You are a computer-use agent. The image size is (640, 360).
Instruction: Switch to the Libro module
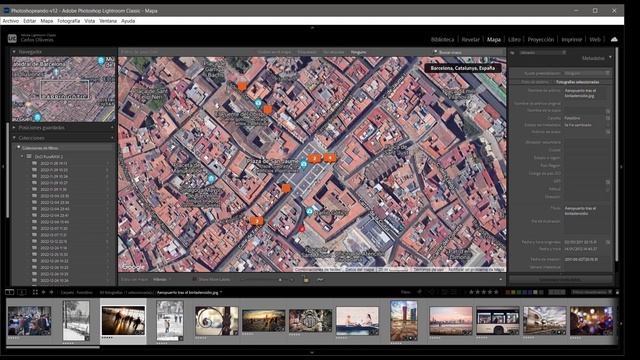[x=514, y=40]
